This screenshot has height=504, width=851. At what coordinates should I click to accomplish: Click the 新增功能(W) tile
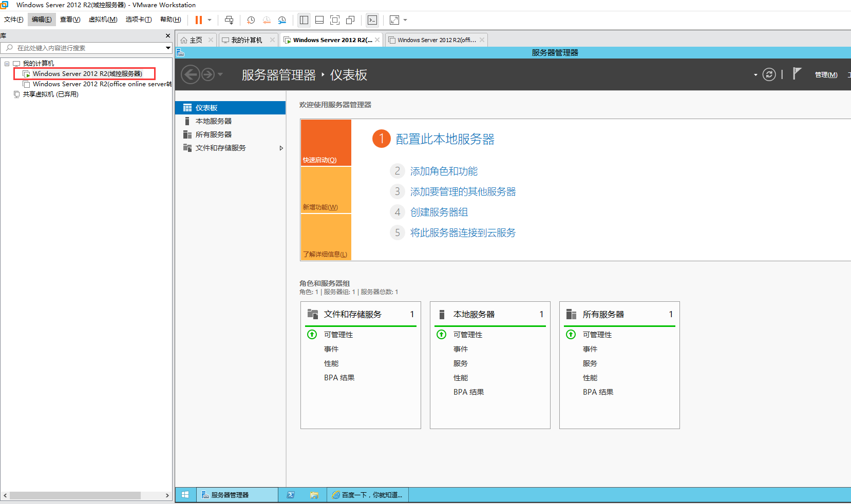tap(326, 190)
